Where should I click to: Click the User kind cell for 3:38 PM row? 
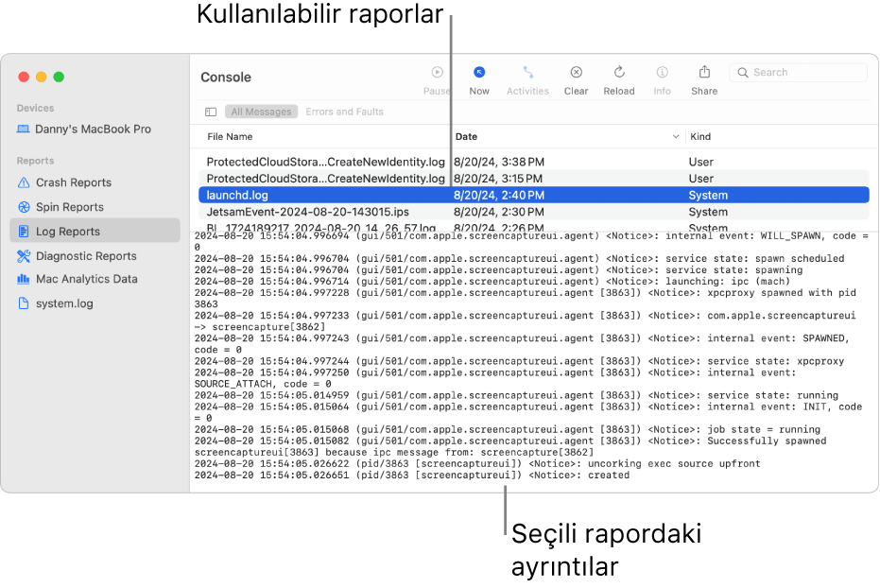(701, 162)
